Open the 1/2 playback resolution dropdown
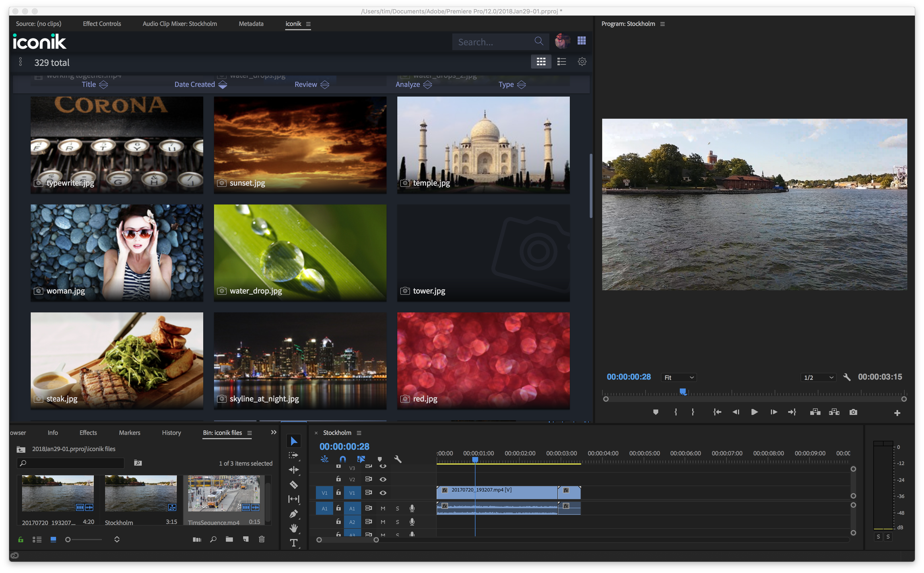The image size is (924, 573). [x=818, y=378]
